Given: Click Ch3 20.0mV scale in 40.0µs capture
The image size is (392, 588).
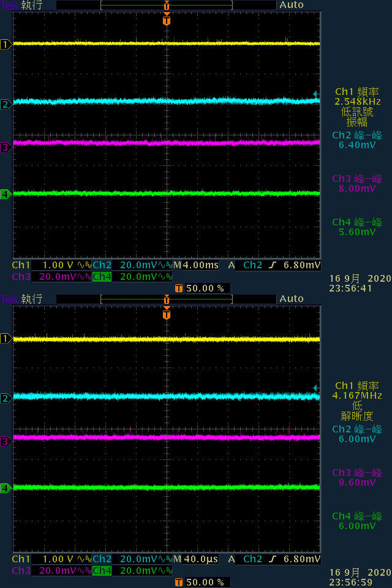Looking at the screenshot, I should pyautogui.click(x=58, y=571).
